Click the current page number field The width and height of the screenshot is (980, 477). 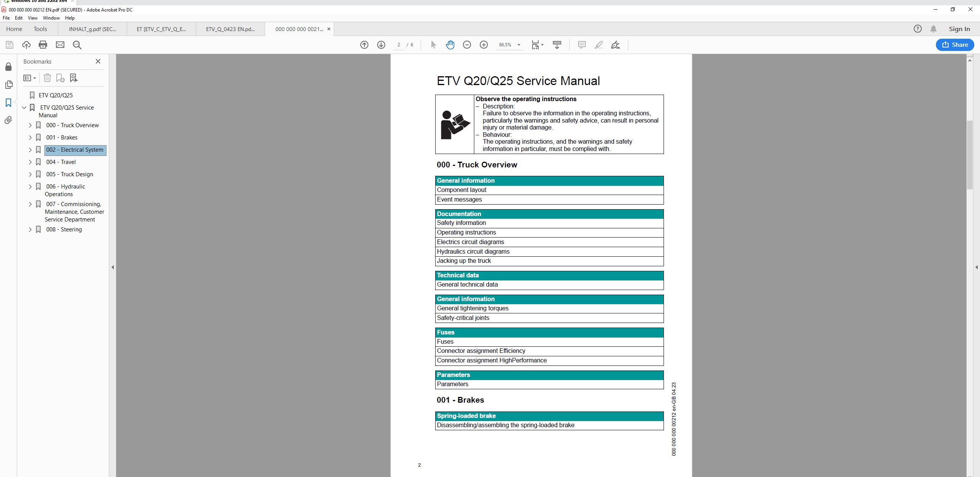[x=398, y=45]
